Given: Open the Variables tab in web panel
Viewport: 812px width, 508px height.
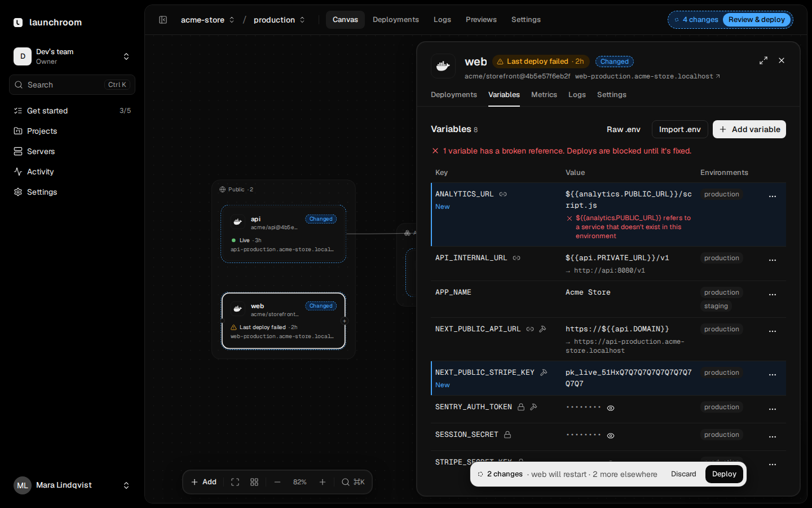Looking at the screenshot, I should 504,95.
